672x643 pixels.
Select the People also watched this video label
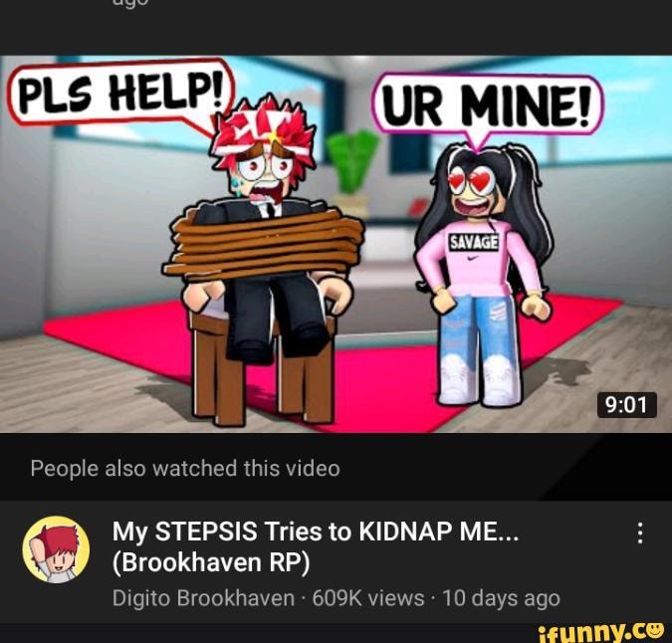pos(185,468)
